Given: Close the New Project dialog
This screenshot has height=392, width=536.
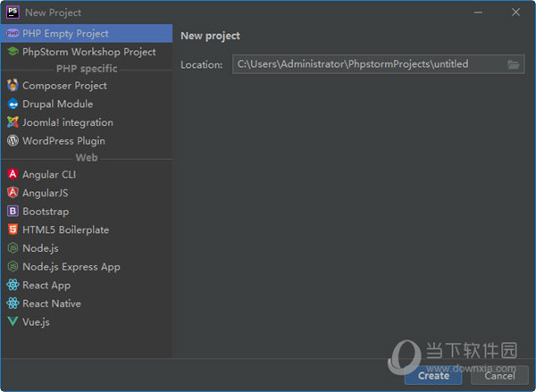Looking at the screenshot, I should tap(515, 13).
